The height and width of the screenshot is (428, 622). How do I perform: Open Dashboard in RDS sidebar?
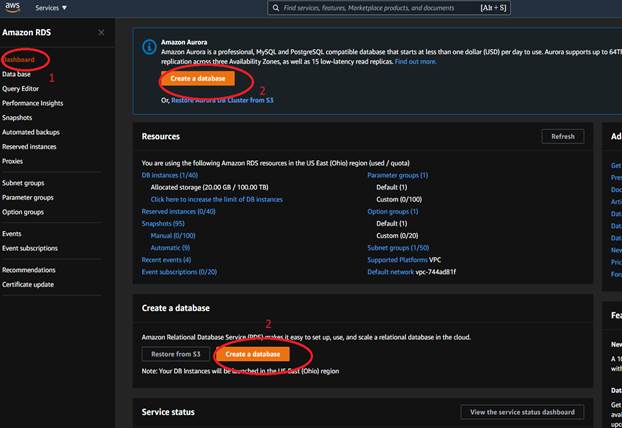click(18, 59)
